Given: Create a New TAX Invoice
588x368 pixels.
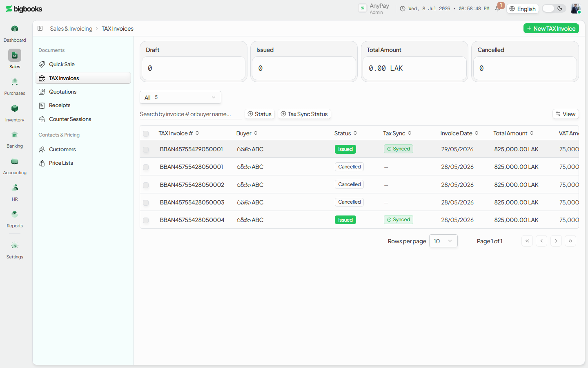Looking at the screenshot, I should [551, 28].
